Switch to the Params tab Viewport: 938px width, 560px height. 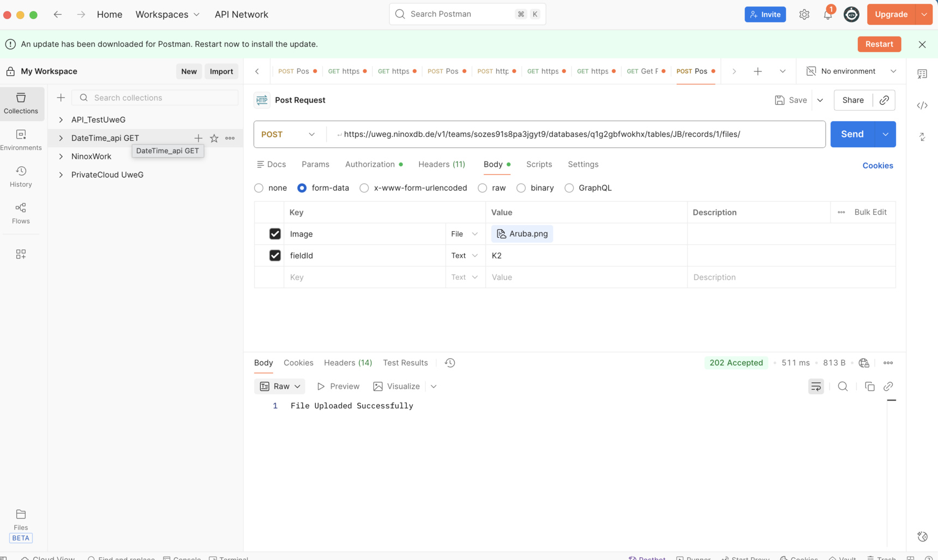(315, 165)
